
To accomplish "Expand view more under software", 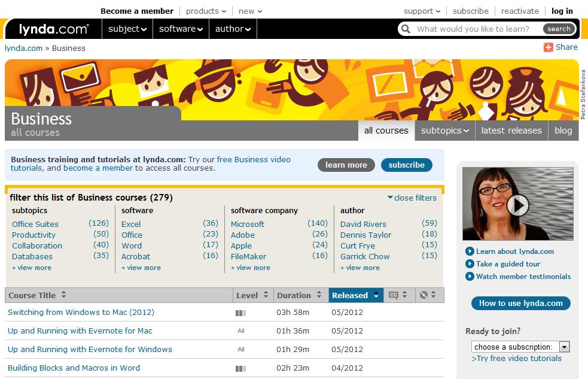I will point(141,268).
